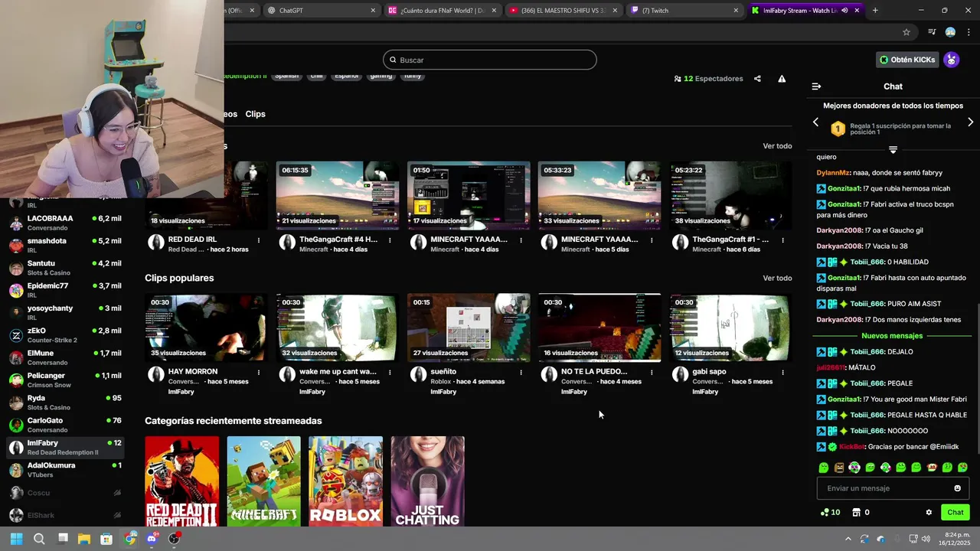The image size is (980, 551).
Task: Click LACOBRAAA channel avatar in sidebar
Action: [16, 223]
